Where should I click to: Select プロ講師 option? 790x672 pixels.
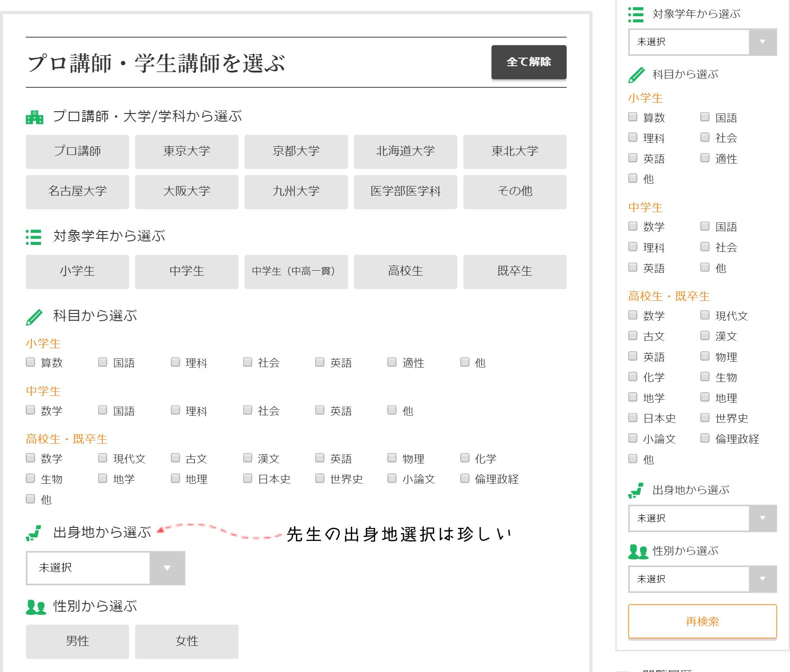click(x=77, y=152)
